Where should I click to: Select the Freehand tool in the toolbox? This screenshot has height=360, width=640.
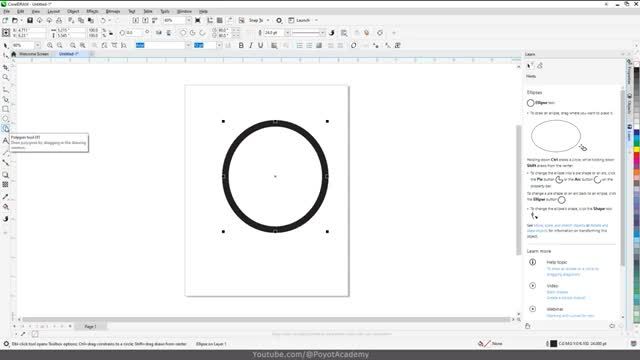tap(6, 89)
